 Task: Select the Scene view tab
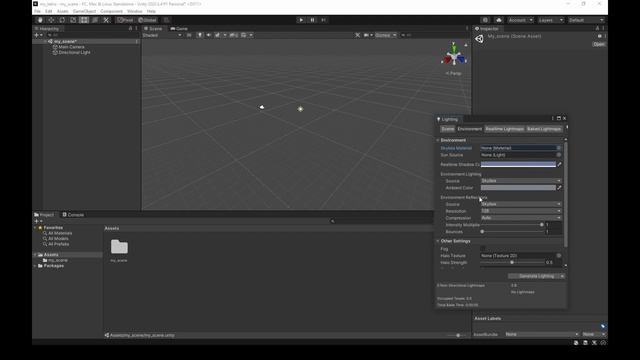tap(153, 29)
